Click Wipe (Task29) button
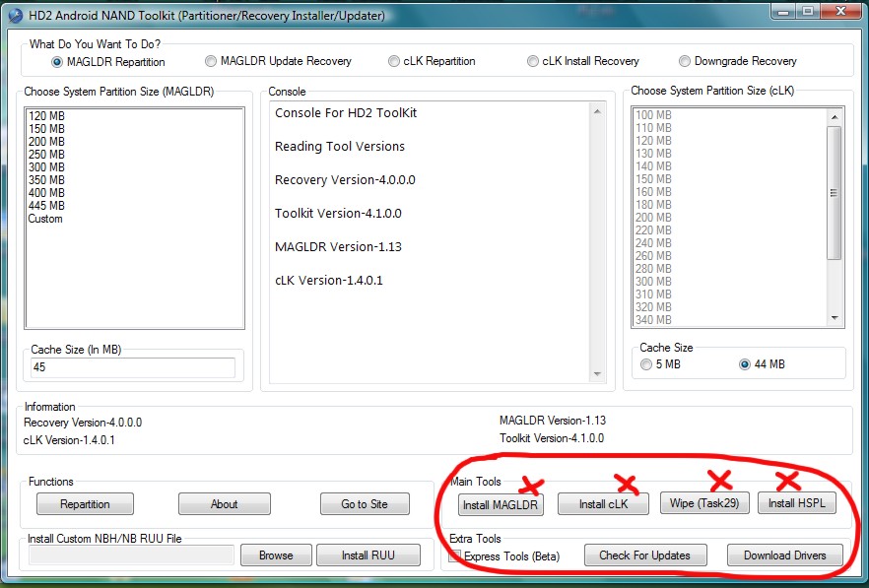Image resolution: width=869 pixels, height=588 pixels. click(704, 503)
